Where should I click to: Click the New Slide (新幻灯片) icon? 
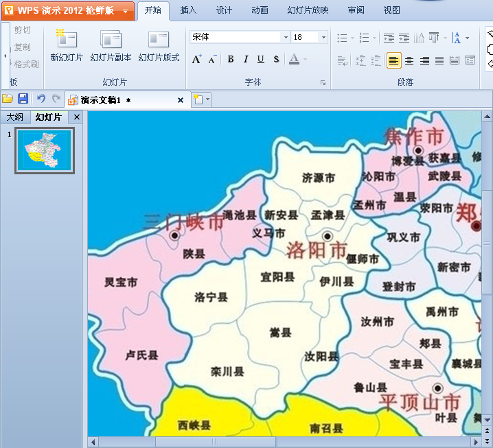(x=67, y=40)
